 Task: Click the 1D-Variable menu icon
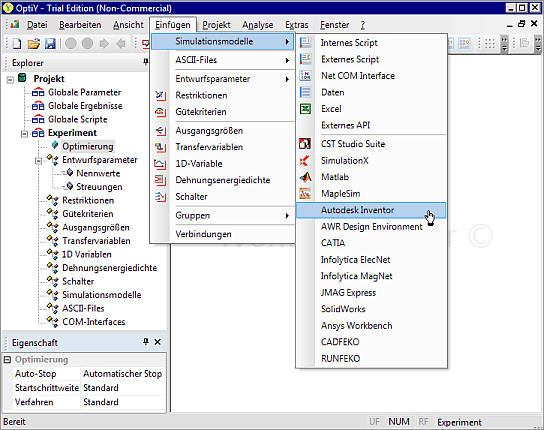[160, 163]
